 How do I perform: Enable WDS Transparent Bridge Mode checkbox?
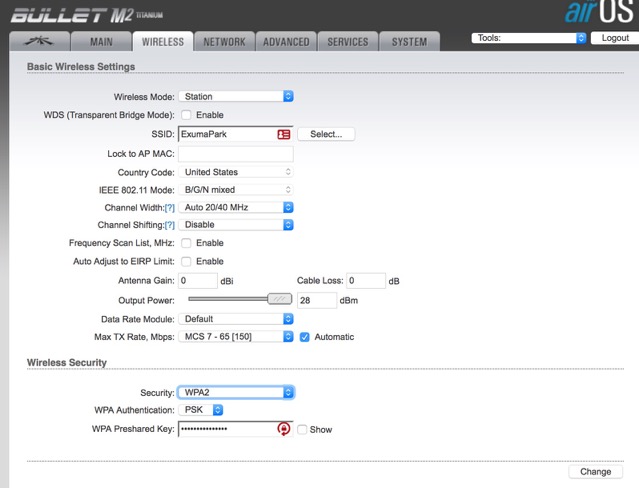pos(185,115)
